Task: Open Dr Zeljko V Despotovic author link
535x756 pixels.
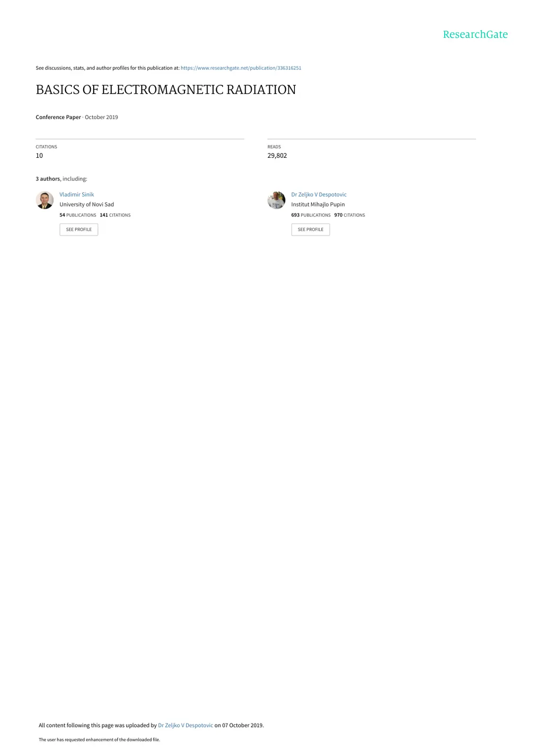Action: (x=319, y=195)
